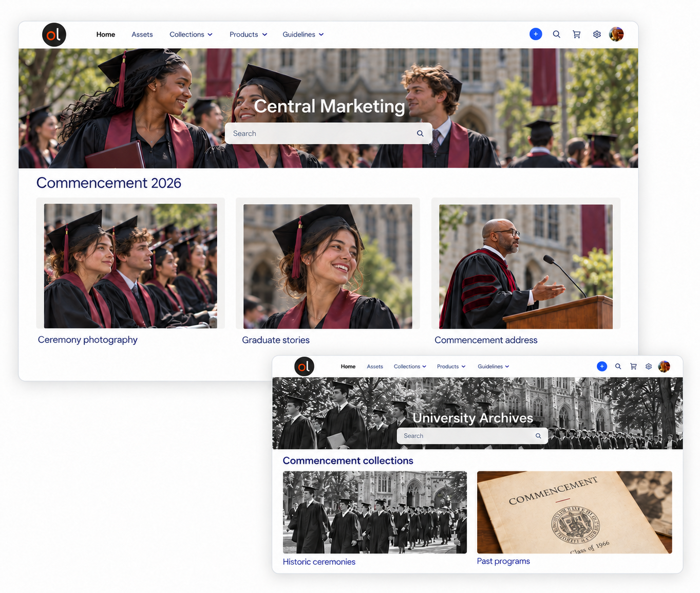
Task: Open settings gear in Central Marketing window
Action: coord(597,34)
